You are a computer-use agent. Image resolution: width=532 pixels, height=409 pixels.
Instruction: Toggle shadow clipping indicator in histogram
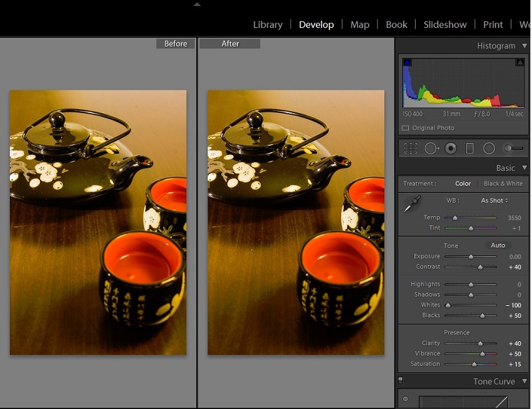[408, 63]
